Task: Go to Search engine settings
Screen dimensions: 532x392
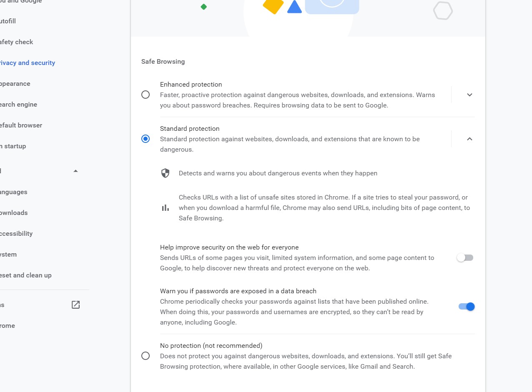Action: [x=19, y=105]
